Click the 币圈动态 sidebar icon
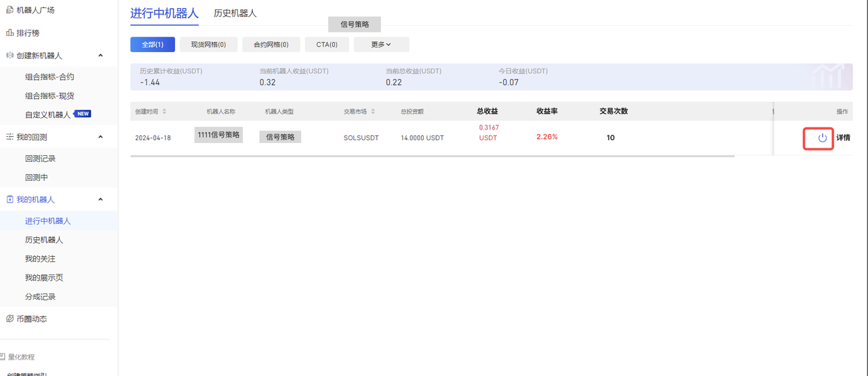Image resolution: width=868 pixels, height=376 pixels. coord(9,318)
